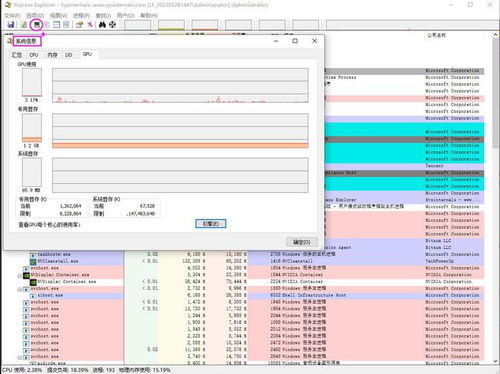
Task: Click the system memory limit value 147,483,648
Action: coord(141,214)
